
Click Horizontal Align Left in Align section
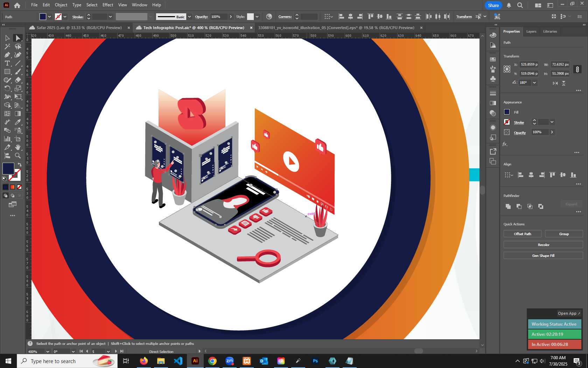click(520, 175)
